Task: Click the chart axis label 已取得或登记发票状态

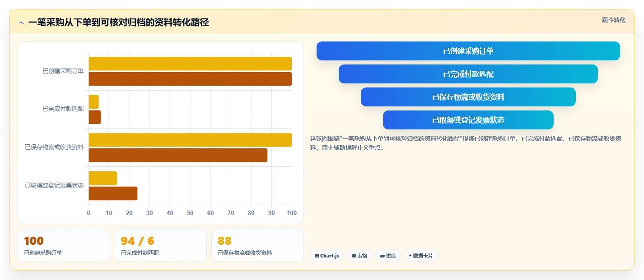Action: pos(54,185)
